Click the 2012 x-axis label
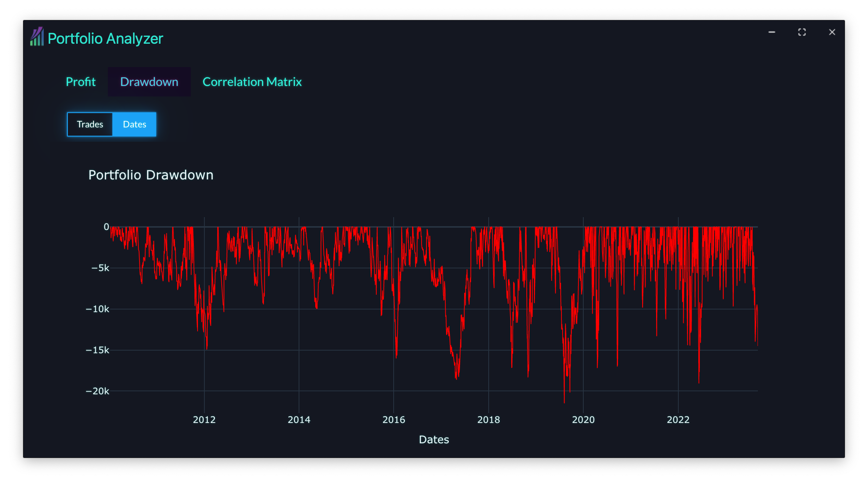868x484 pixels. (204, 420)
